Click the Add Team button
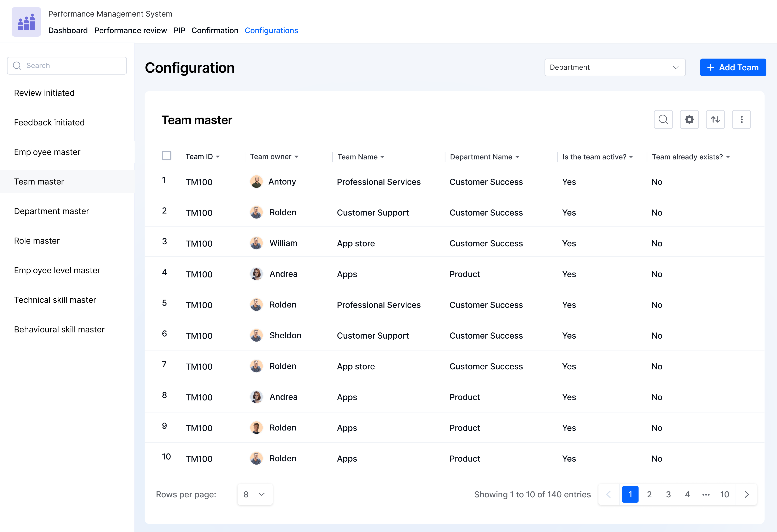 pos(733,67)
